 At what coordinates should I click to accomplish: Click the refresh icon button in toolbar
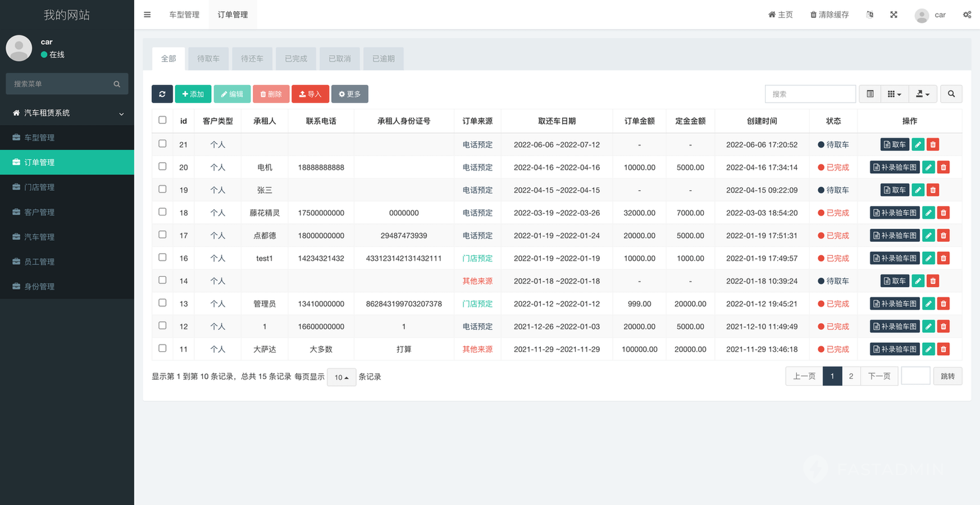coord(162,94)
